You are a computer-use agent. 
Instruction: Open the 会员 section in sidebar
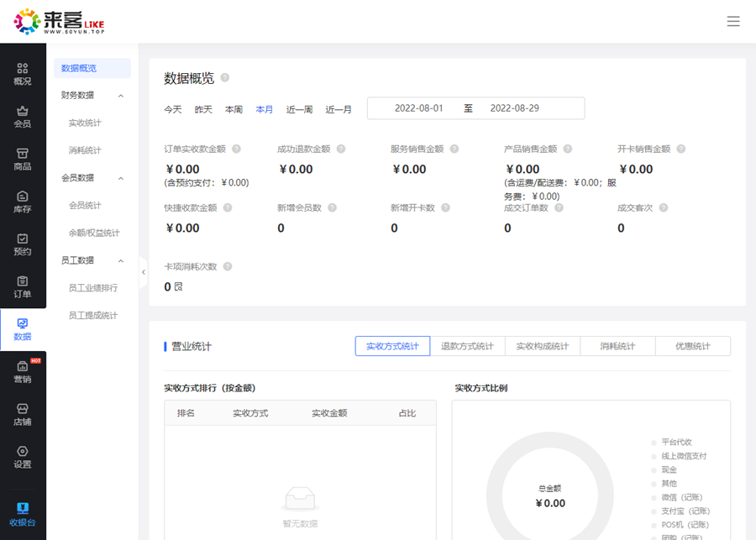point(23,117)
